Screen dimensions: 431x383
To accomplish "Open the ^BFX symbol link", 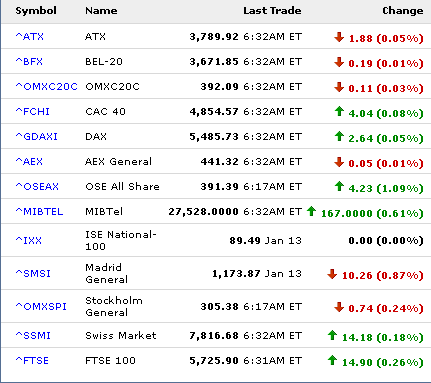I will tap(29, 61).
